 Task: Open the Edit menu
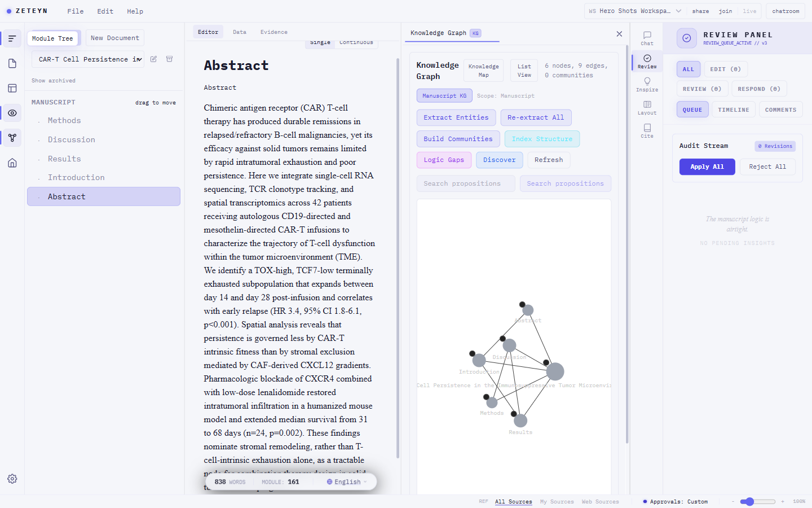click(105, 11)
